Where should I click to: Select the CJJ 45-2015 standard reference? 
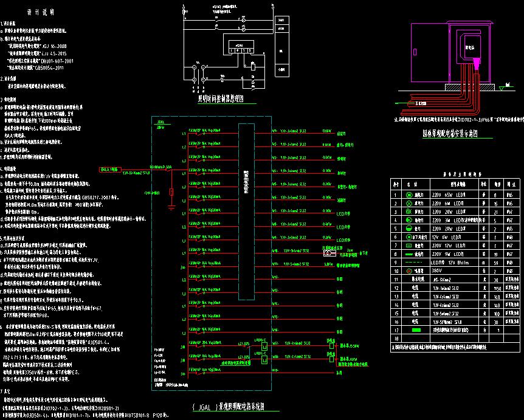coord(55,53)
